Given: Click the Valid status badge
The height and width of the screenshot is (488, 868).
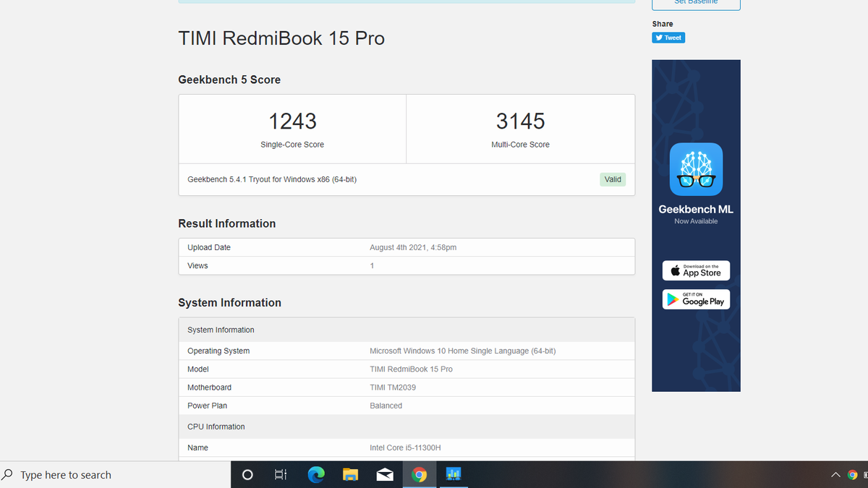Looking at the screenshot, I should (x=613, y=179).
